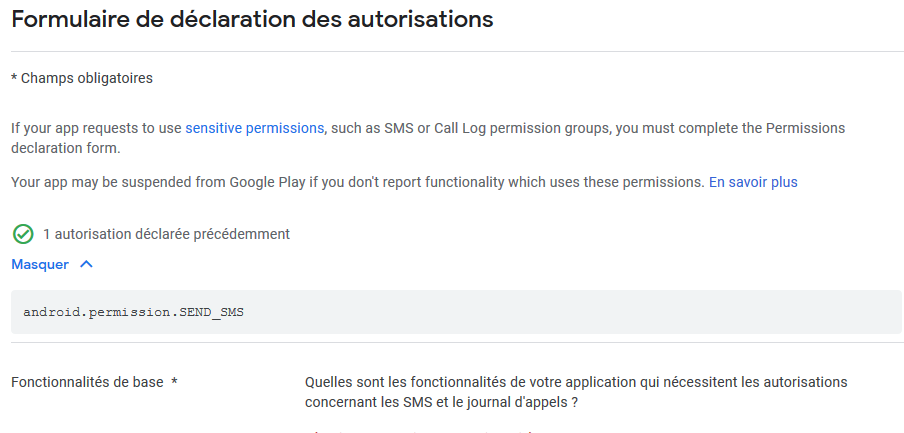Follow the 'En savoir plus' link
Screen dimensions: 904x433
click(753, 182)
